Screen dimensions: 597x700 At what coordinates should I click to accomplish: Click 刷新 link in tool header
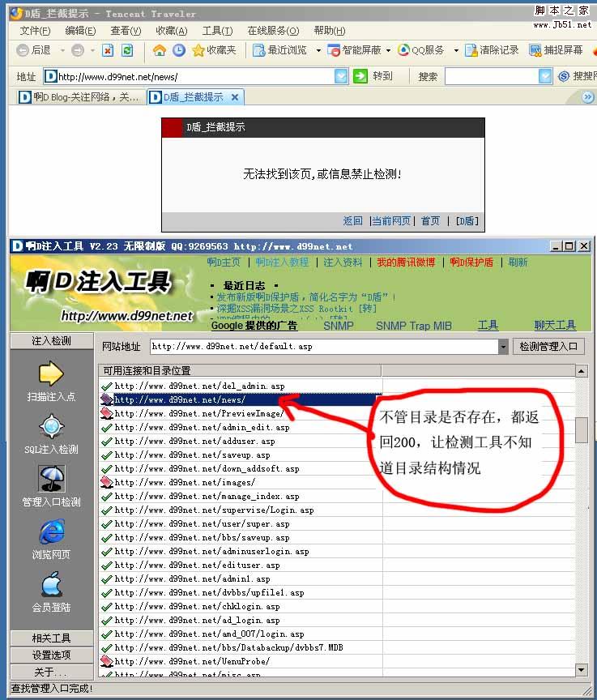[518, 262]
